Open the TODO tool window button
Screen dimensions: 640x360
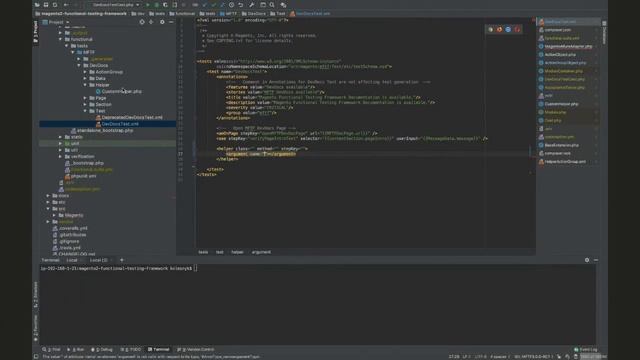coord(131,349)
